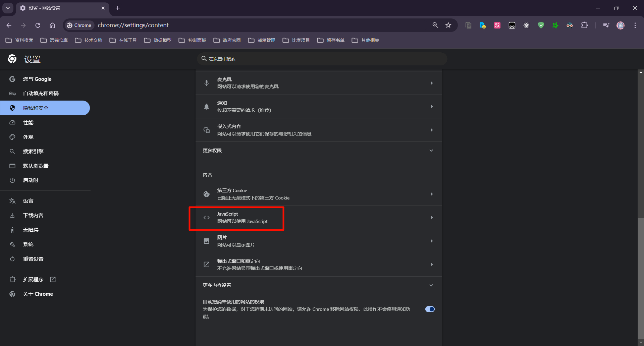Viewport: 644px width, 346px height.
Task: Click the home icon in toolbar
Action: point(52,25)
